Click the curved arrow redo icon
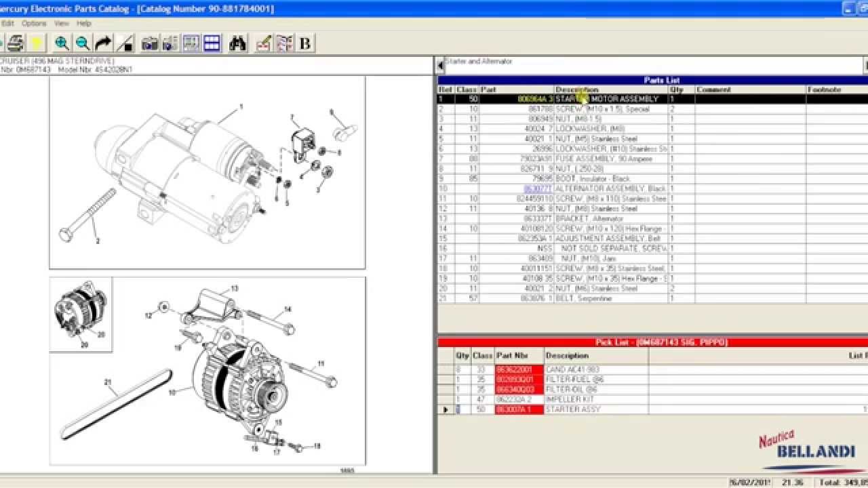 104,43
